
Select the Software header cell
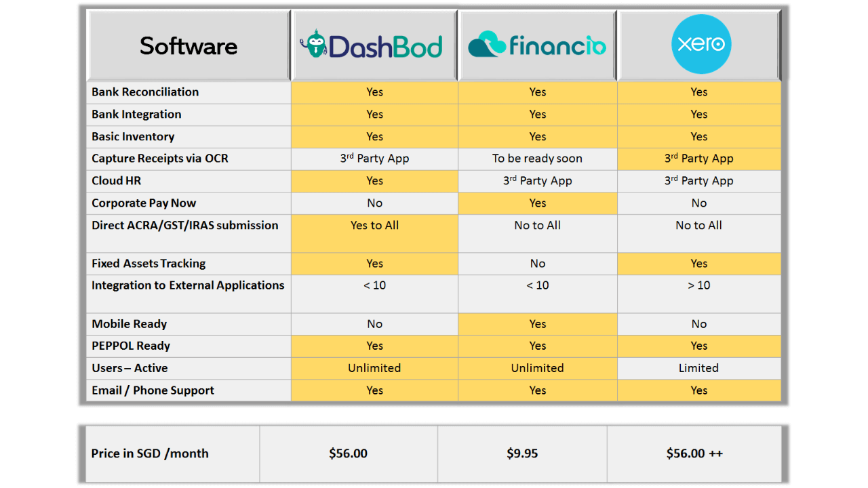point(189,45)
